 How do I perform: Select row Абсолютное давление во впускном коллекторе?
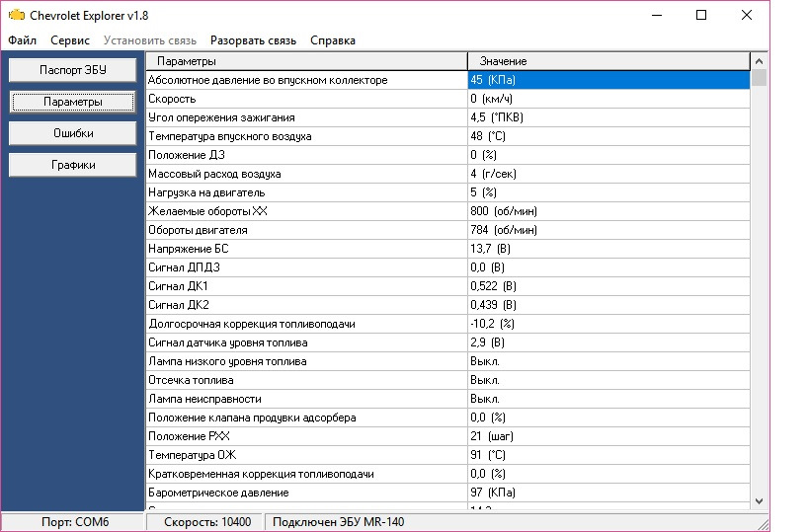pyautogui.click(x=447, y=80)
